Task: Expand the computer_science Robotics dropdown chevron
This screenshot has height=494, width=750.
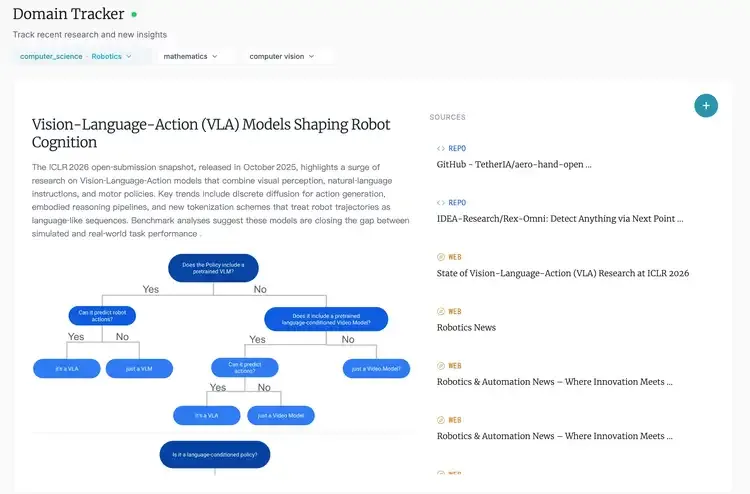Action: click(x=128, y=57)
